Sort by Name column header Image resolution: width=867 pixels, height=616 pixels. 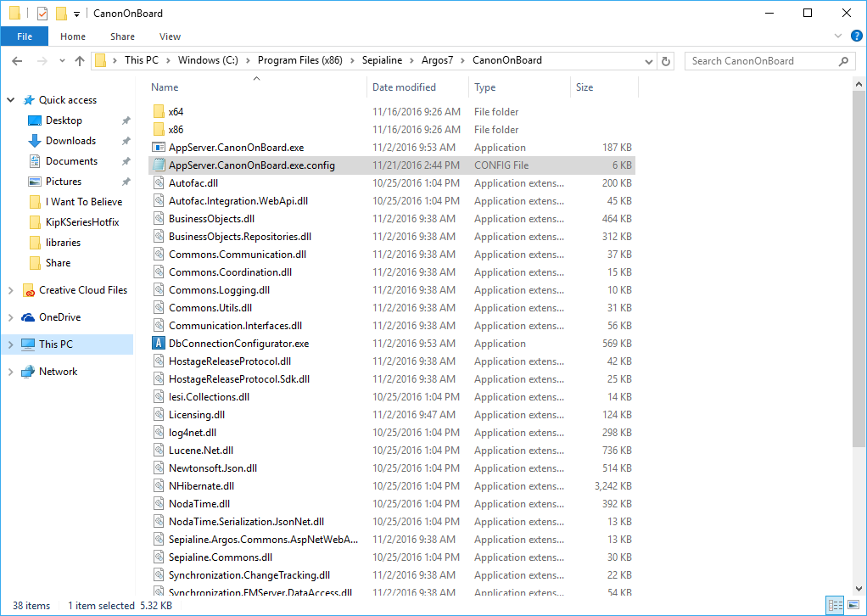pos(165,87)
